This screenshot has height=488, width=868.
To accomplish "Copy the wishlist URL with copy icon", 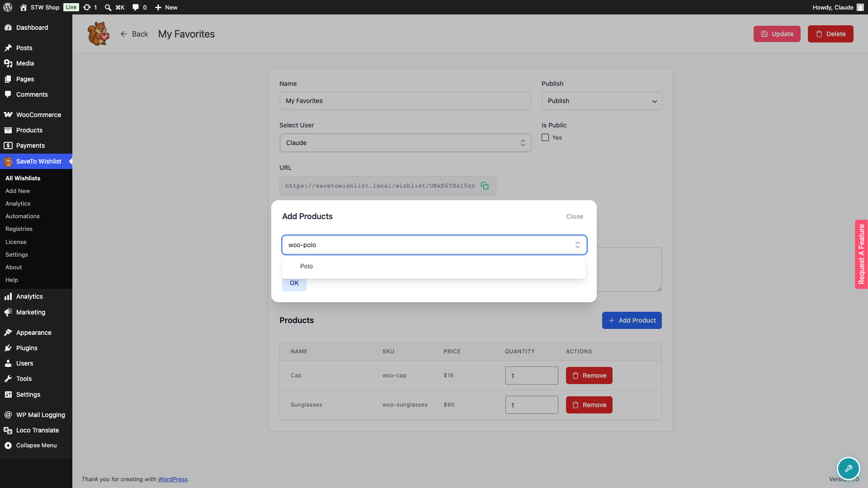I will [x=485, y=186].
